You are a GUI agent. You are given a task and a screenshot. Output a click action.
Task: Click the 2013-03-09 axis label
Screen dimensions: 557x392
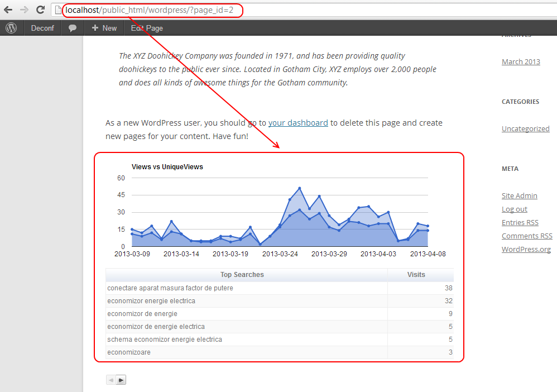(x=132, y=254)
